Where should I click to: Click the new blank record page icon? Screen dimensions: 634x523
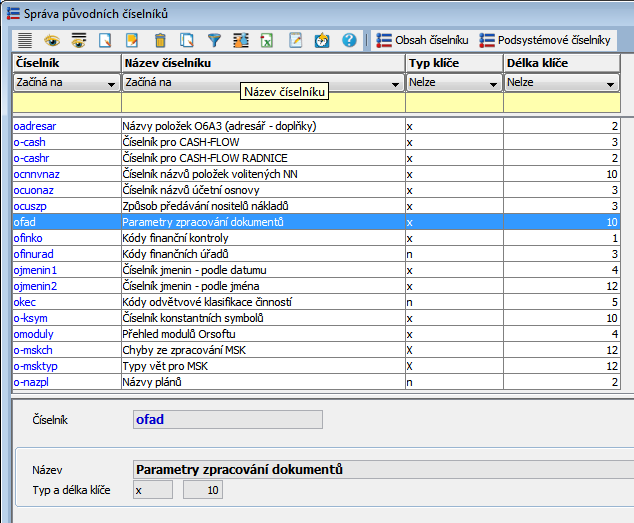[x=106, y=41]
